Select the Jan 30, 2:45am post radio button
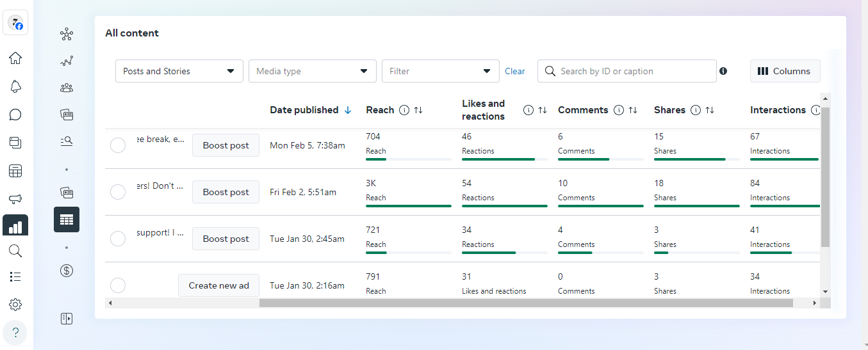 coord(118,239)
